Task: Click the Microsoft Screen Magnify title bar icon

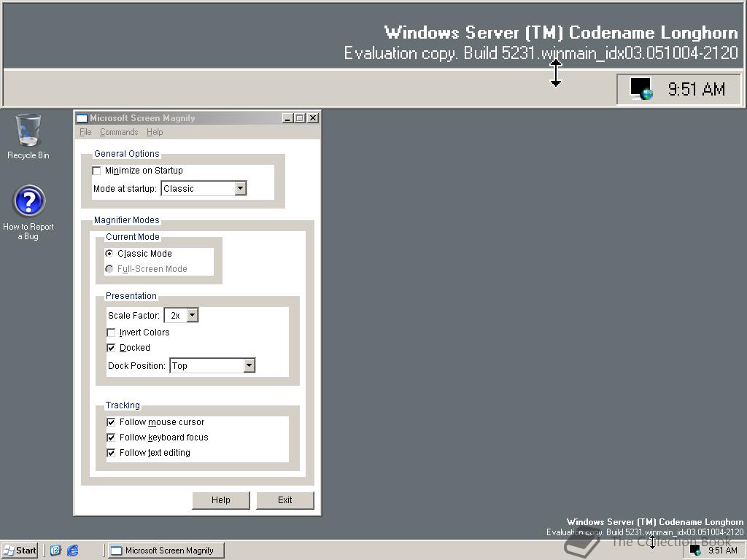Action: click(82, 118)
